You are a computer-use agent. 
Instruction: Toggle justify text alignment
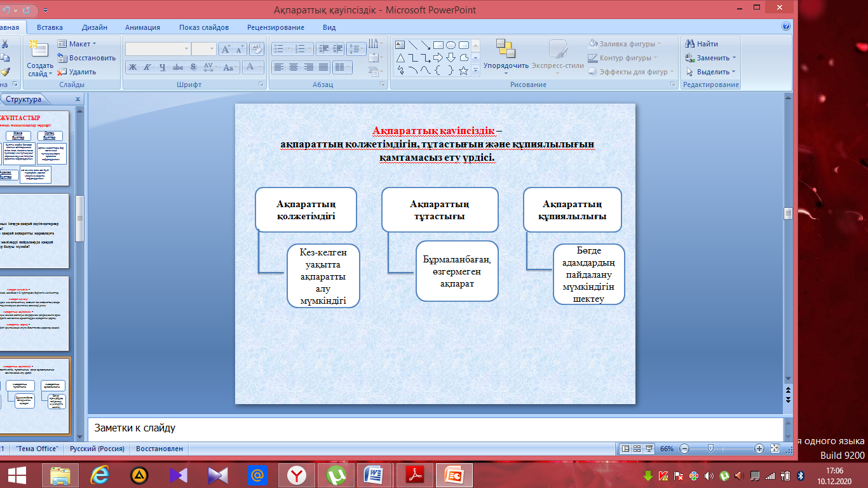(323, 67)
